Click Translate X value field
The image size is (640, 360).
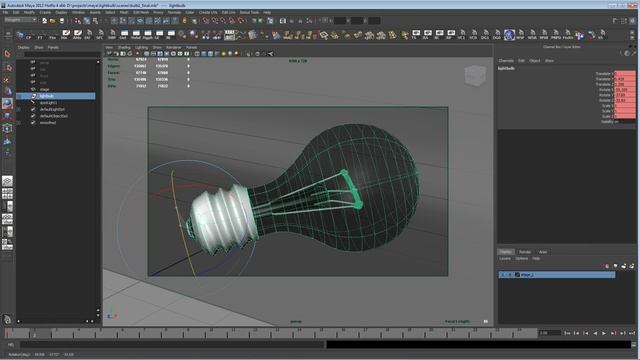[x=624, y=74]
